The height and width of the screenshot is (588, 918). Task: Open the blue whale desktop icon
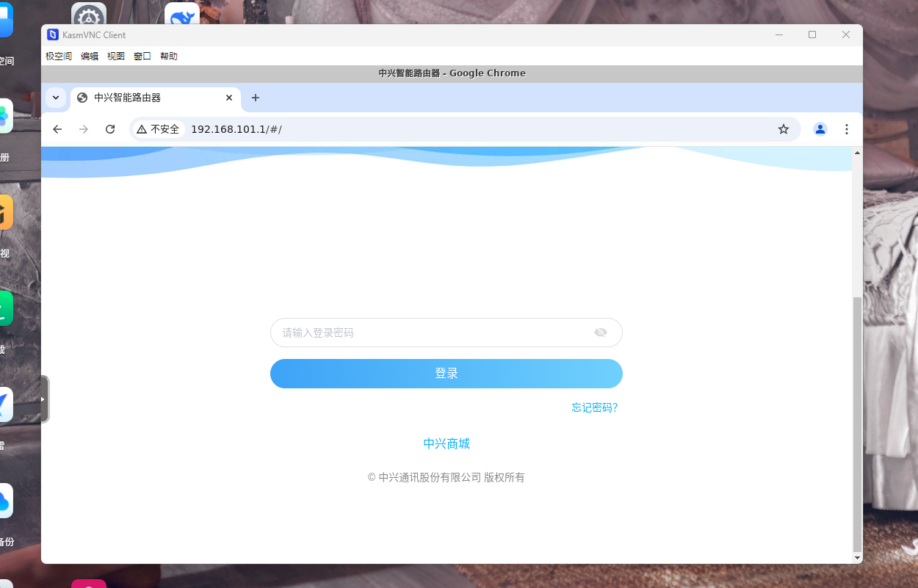coord(182,15)
